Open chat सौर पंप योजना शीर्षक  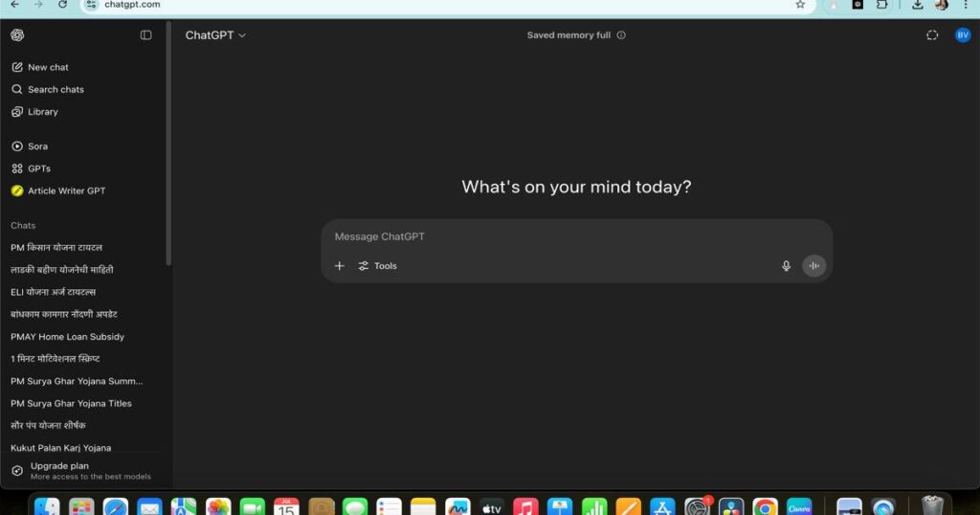pos(48,425)
